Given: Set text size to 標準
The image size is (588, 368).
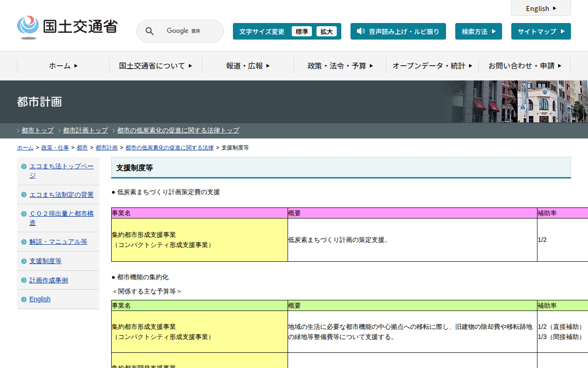Looking at the screenshot, I should (301, 31).
